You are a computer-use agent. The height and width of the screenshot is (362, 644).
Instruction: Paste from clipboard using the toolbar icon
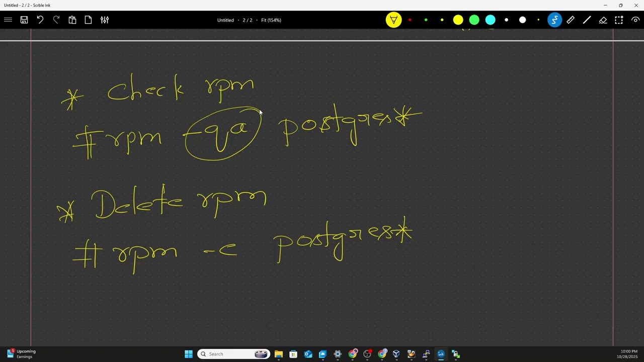tap(72, 20)
